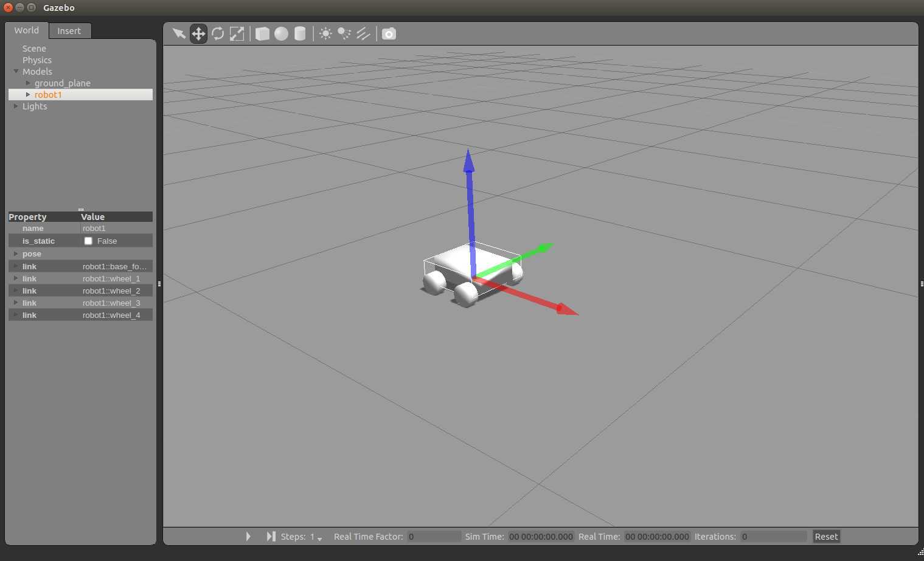
Task: Click the Real Time value field
Action: pyautogui.click(x=657, y=537)
